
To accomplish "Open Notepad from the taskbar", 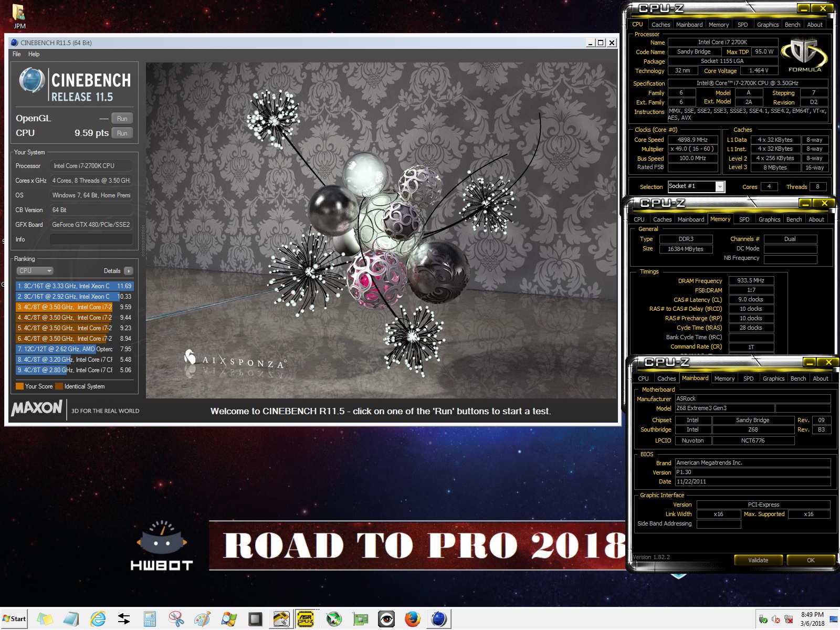I will pos(71,619).
